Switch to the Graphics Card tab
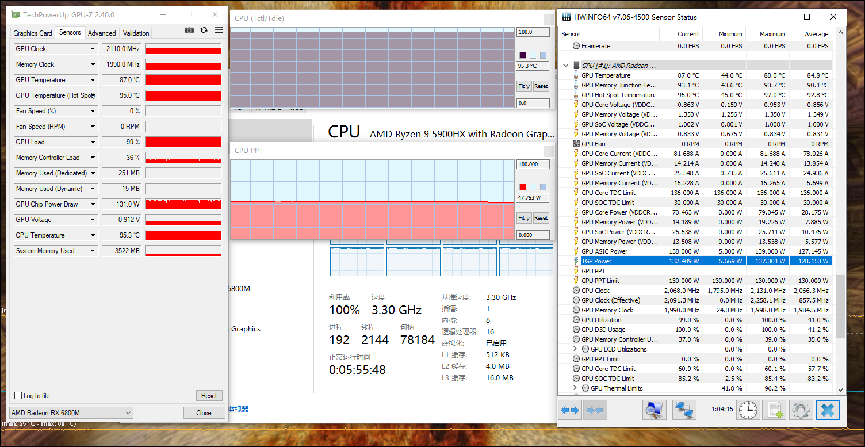Viewport: 865px width, 447px height. pyautogui.click(x=33, y=33)
